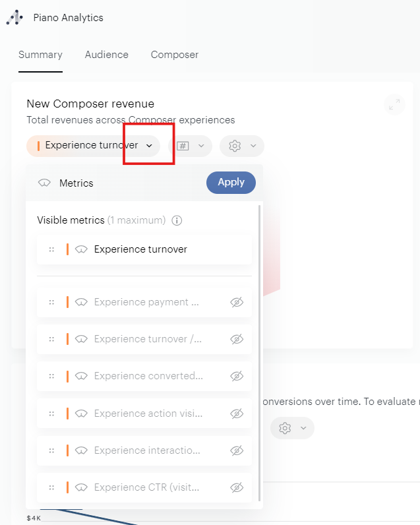Screen dimensions: 420x525
Task: Click the Metrics panel header icon
Action: pos(44,183)
